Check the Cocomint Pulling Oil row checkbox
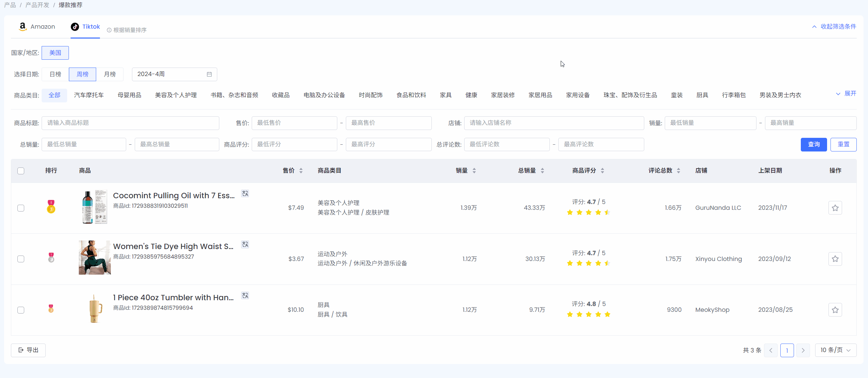This screenshot has width=868, height=378. point(21,208)
